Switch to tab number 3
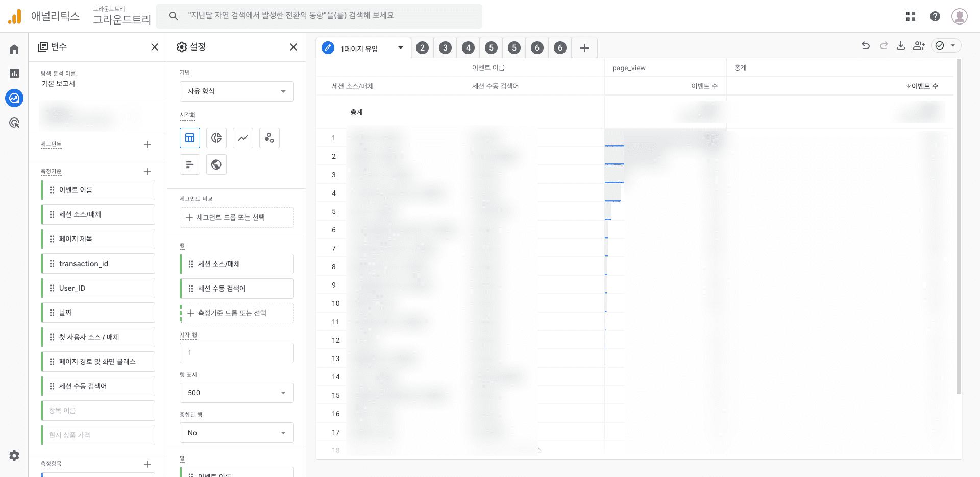The width and height of the screenshot is (980, 477). [x=445, y=48]
